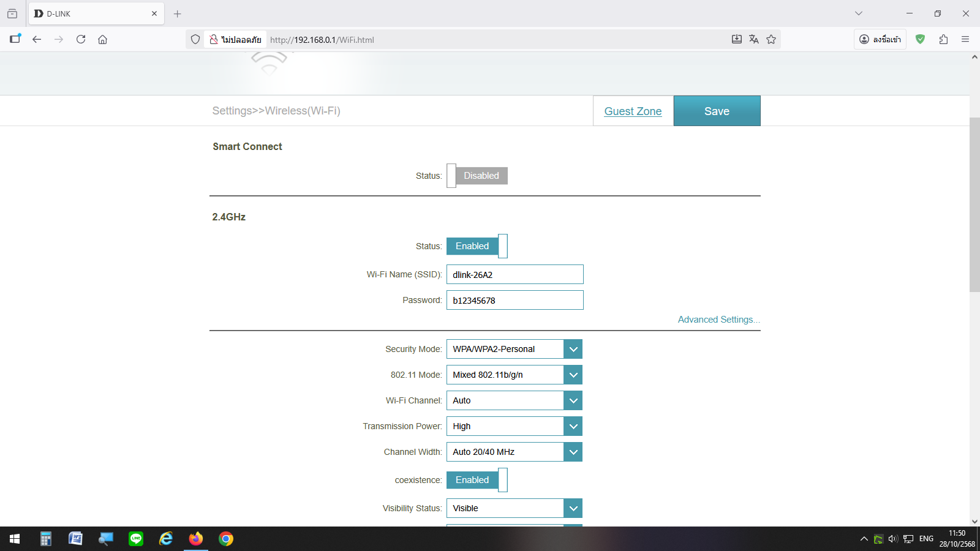
Task: Toggle the coexistence switch
Action: point(477,480)
